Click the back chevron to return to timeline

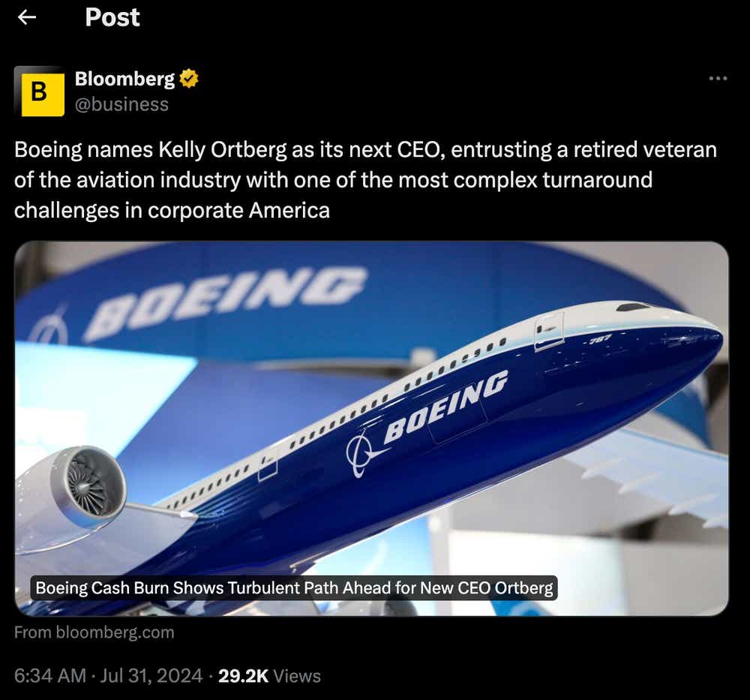tap(27, 17)
